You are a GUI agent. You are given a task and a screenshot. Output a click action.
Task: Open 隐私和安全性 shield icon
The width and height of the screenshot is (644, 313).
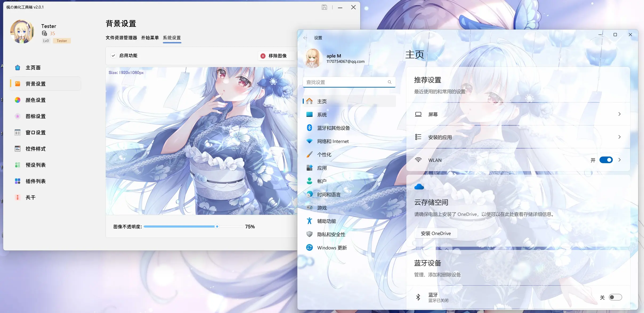coord(309,234)
